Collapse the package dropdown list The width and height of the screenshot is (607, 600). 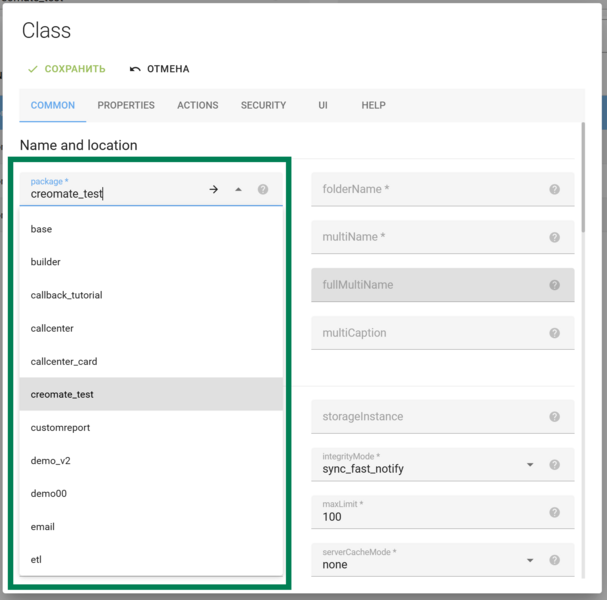(x=238, y=189)
